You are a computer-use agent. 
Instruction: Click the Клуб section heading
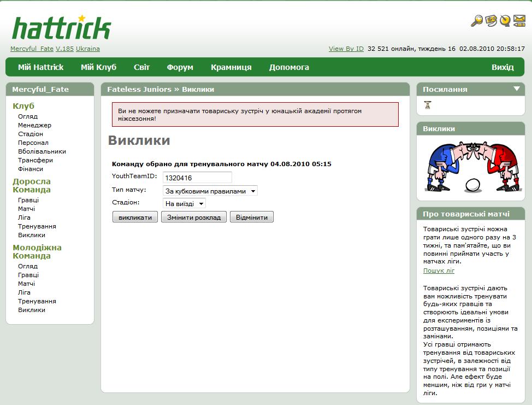pos(23,106)
